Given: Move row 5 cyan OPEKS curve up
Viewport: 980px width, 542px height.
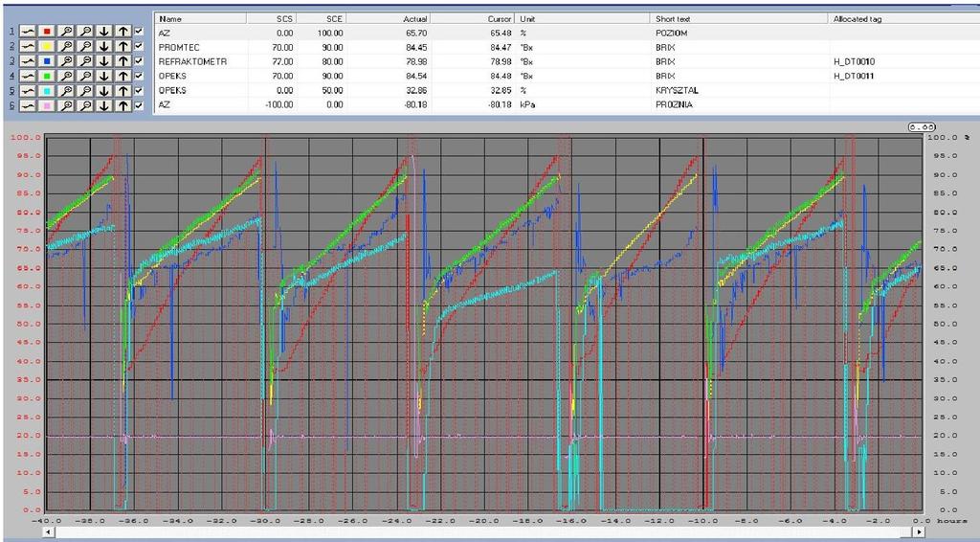Looking at the screenshot, I should (123, 91).
